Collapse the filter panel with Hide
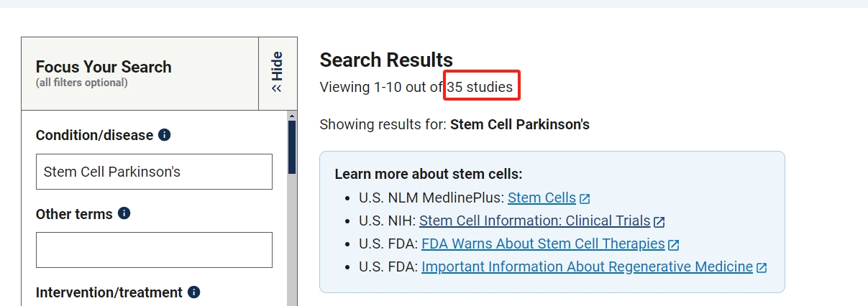Viewport: 868px width, 306px height. pyautogui.click(x=277, y=73)
